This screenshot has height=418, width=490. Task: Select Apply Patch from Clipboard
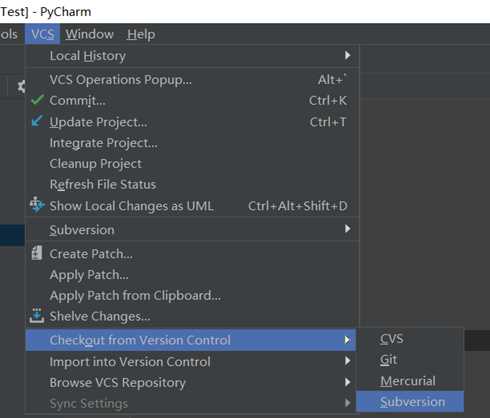pyautogui.click(x=192, y=296)
